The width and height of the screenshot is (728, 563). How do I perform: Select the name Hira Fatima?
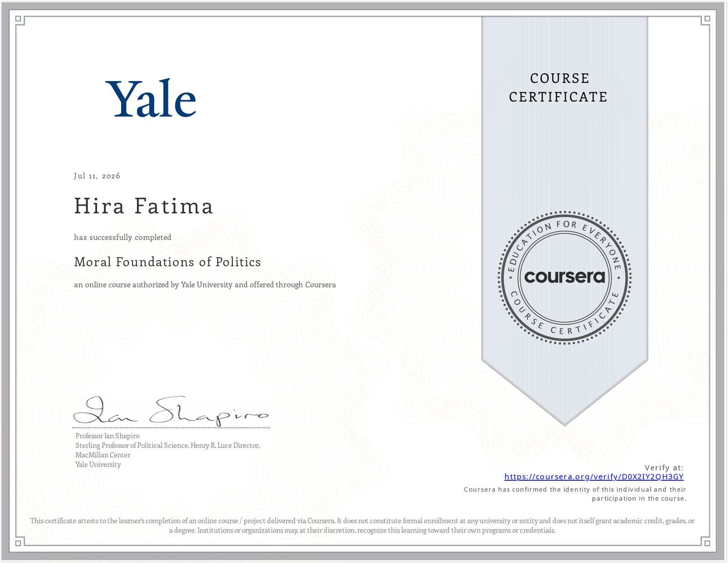[x=144, y=206]
